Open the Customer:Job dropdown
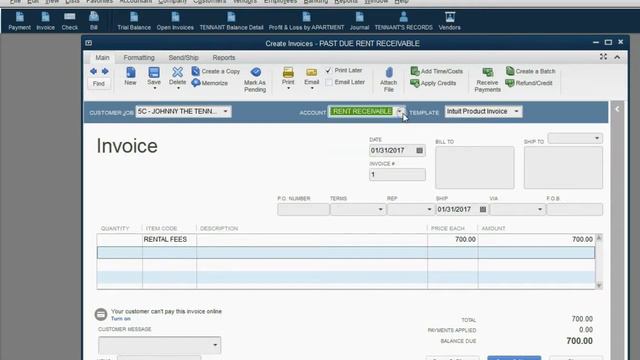 click(225, 111)
